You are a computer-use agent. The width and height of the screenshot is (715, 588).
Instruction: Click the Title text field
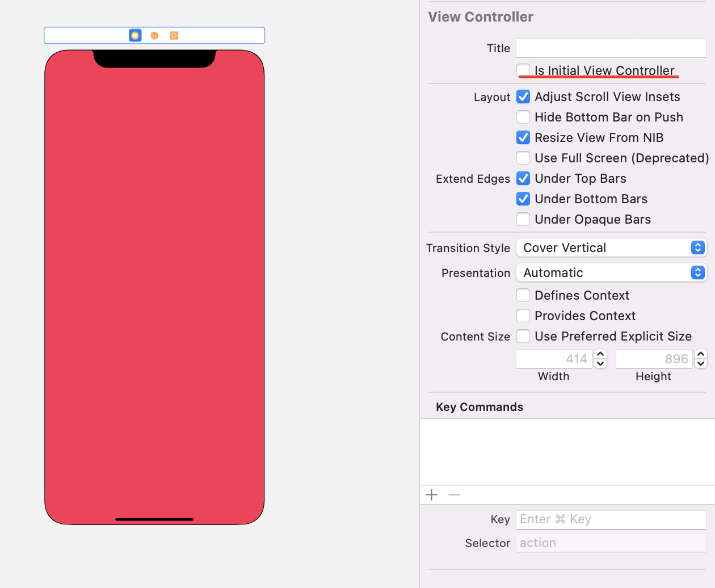[611, 48]
